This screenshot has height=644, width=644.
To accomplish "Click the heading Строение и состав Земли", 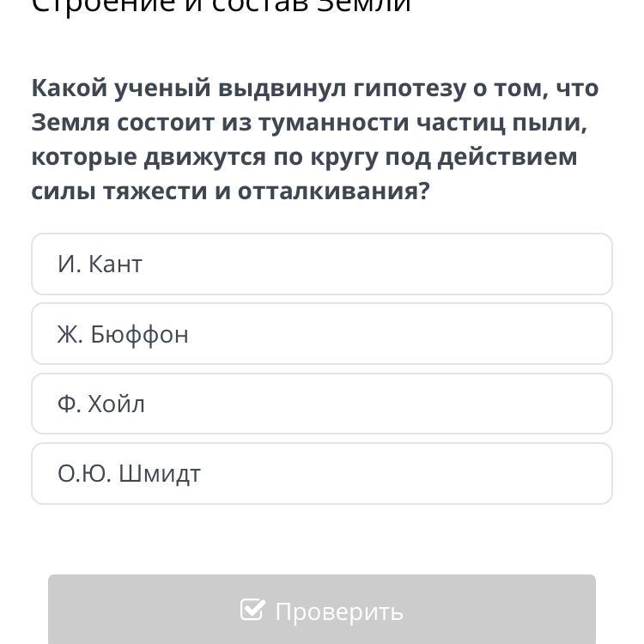I will [x=221, y=6].
